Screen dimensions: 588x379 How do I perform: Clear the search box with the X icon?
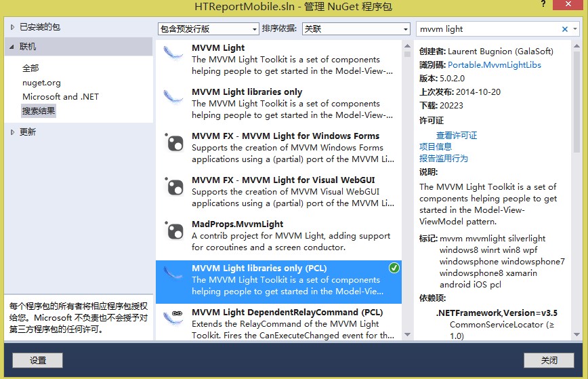click(x=565, y=29)
